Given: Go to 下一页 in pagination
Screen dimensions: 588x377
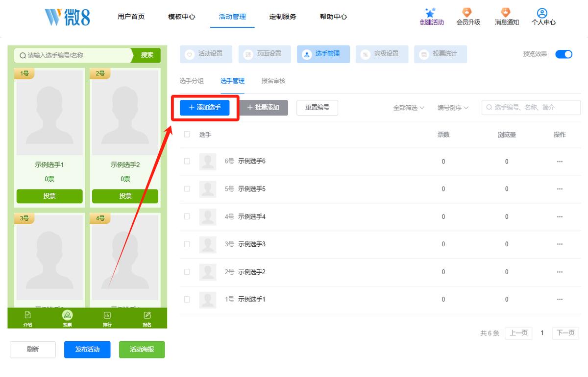Looking at the screenshot, I should click(565, 333).
